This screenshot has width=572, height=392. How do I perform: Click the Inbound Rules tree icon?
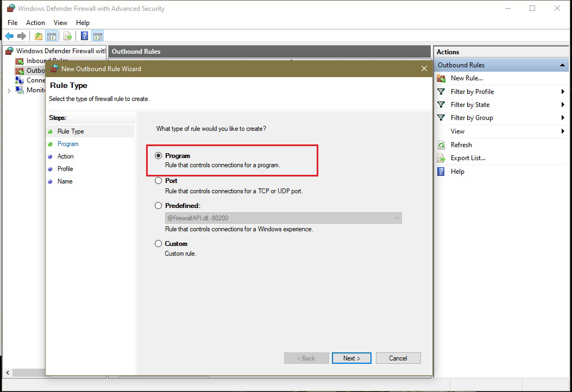coord(20,61)
